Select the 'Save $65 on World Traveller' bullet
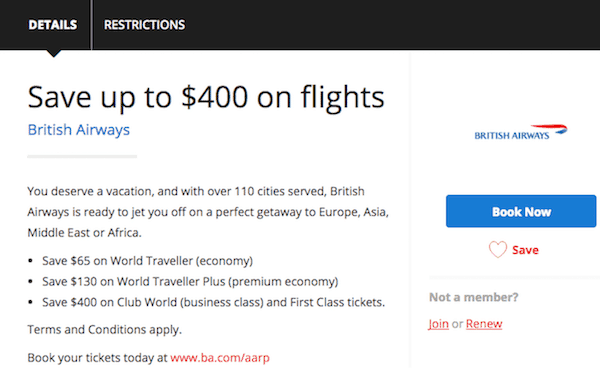Image resolution: width=600 pixels, height=371 pixels. click(x=147, y=261)
